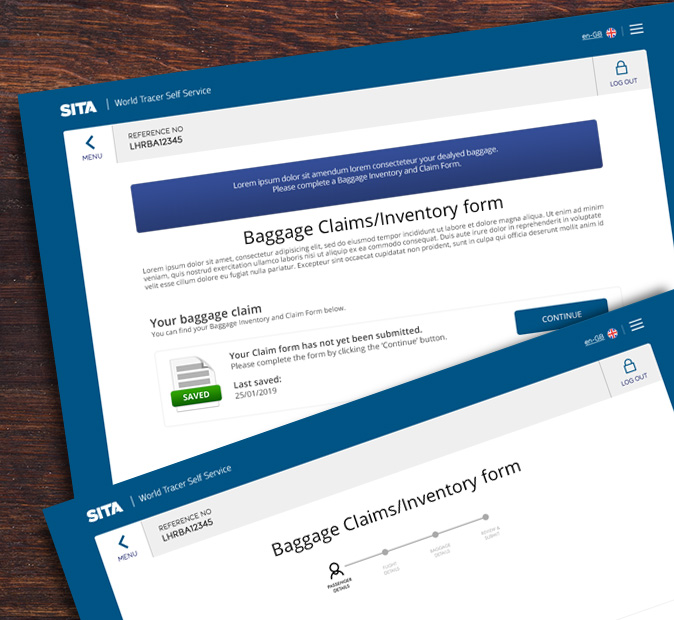This screenshot has width=674, height=620.
Task: Click the UK flag icon on the upper screen
Action: click(611, 33)
